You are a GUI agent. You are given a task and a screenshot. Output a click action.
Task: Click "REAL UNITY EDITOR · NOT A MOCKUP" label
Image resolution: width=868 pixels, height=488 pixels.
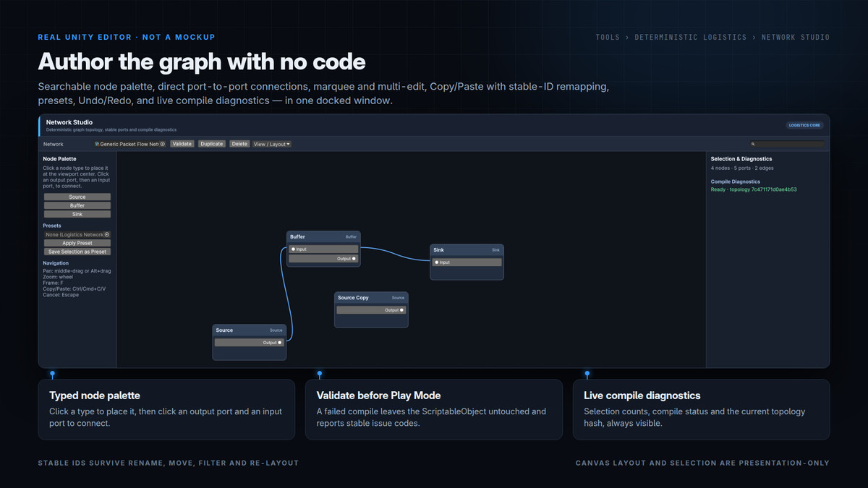(x=127, y=37)
